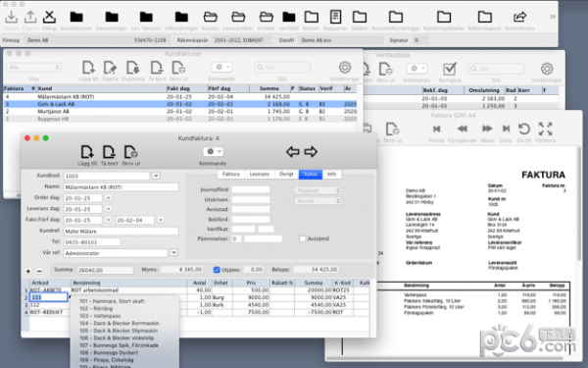Select Murtjänst AB row in Kundfakturor list
Viewport: 588px width, 368px height.
tap(180, 112)
